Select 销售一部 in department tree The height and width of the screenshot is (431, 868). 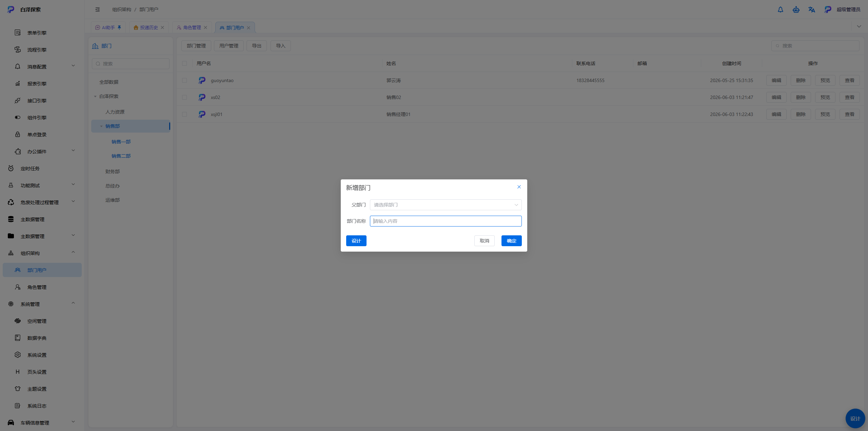121,142
